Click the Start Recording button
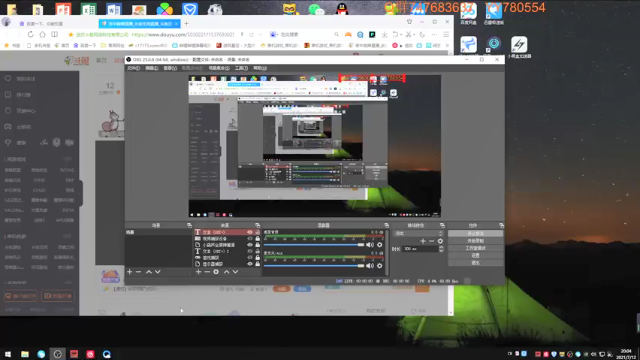The height and width of the screenshot is (360, 640). pyautogui.click(x=475, y=241)
